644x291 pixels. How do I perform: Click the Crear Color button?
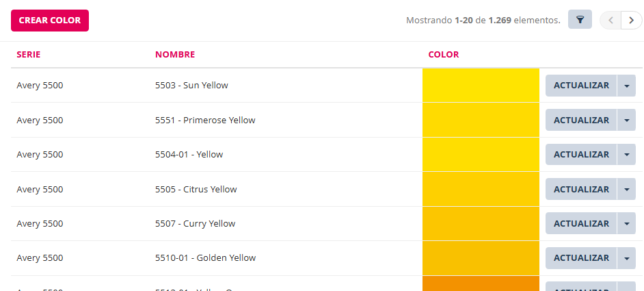(x=50, y=21)
